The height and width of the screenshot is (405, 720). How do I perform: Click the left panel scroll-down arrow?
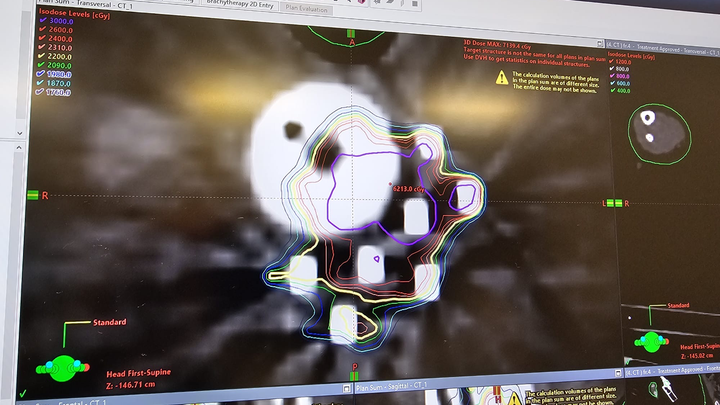click(x=20, y=133)
